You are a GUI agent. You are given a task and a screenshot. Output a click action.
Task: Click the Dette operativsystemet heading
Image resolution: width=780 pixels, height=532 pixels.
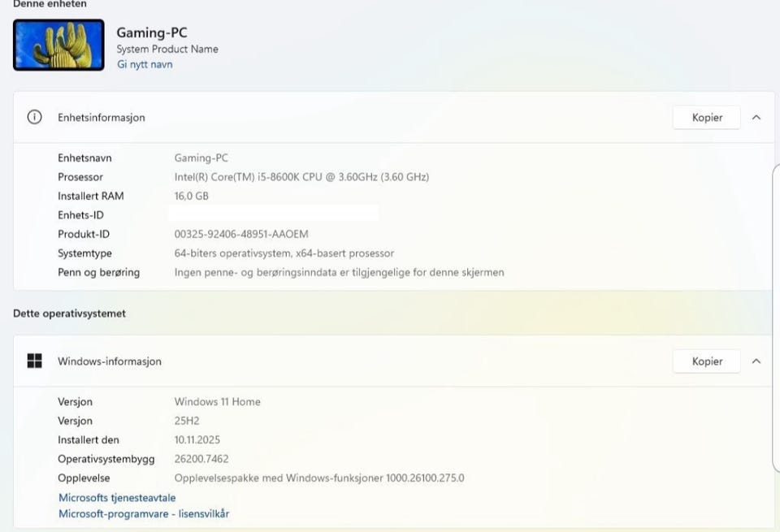(x=69, y=314)
